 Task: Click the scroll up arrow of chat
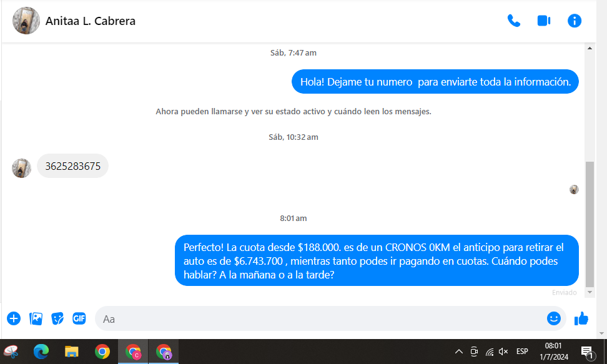[x=589, y=49]
